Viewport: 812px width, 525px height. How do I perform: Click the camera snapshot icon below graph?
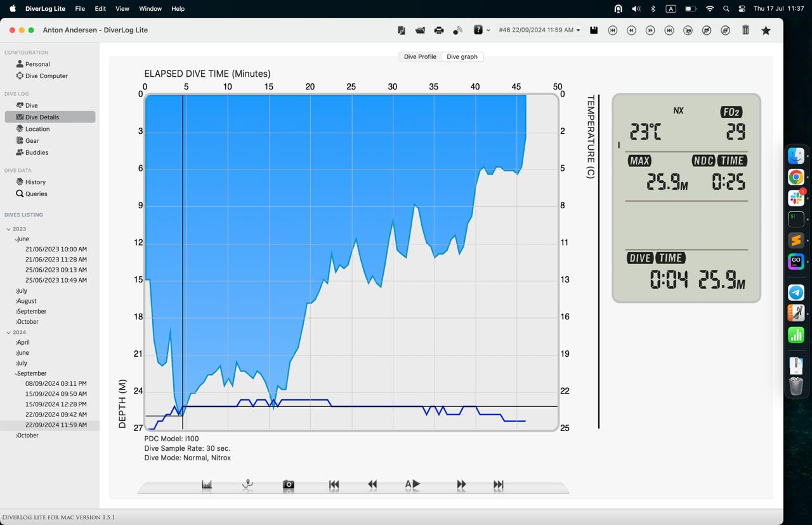pyautogui.click(x=289, y=485)
